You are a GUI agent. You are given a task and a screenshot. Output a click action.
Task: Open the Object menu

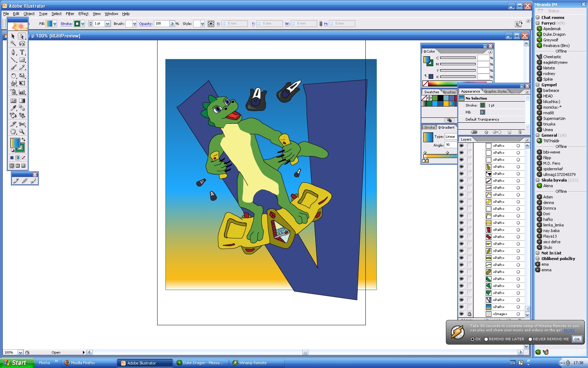(x=29, y=14)
